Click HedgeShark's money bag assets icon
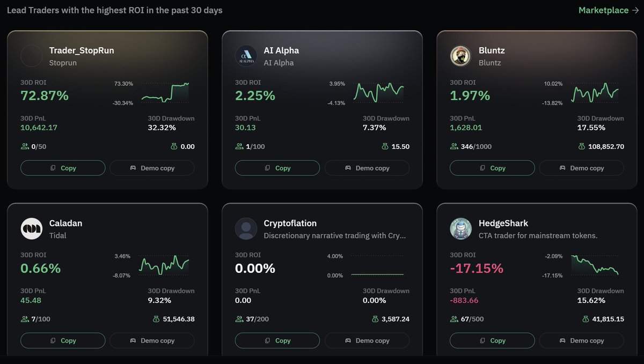 586,319
